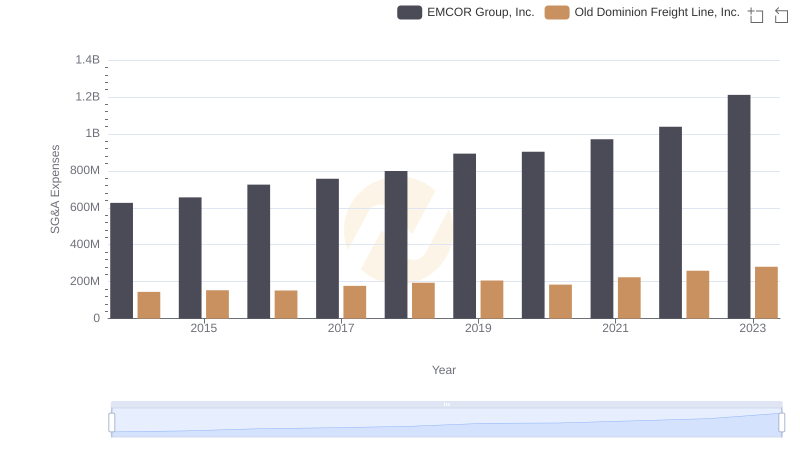
Task: Click the '2023' x-axis label
Action: coord(753,328)
